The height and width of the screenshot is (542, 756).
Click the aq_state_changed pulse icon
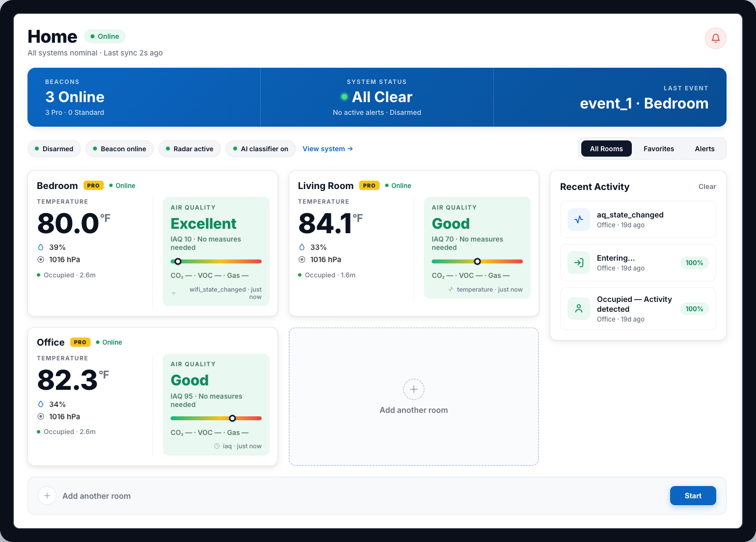pos(579,219)
